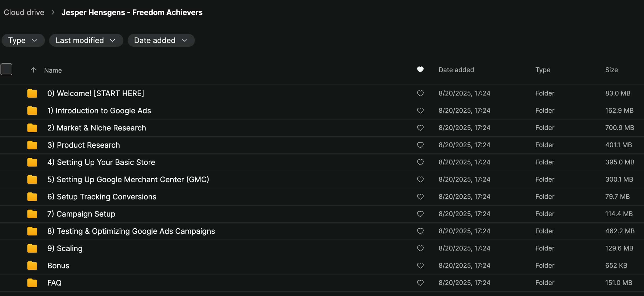Expand the Last modified filter dropdown

[86, 40]
